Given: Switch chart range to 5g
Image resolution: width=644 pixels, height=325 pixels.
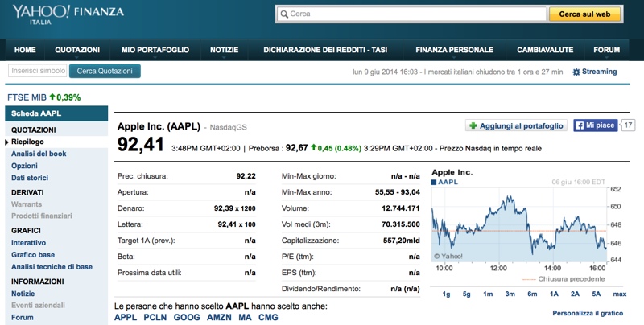Looking at the screenshot, I should [467, 294].
